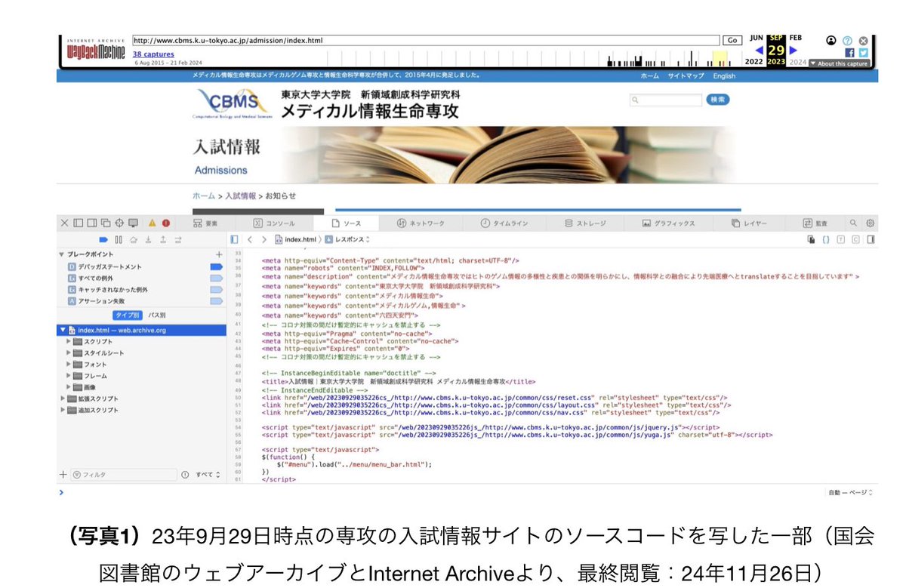Click the English link on the page

pyautogui.click(x=723, y=76)
